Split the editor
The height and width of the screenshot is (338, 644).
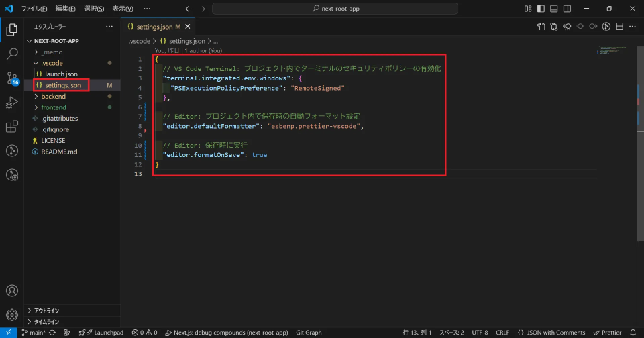click(x=619, y=27)
